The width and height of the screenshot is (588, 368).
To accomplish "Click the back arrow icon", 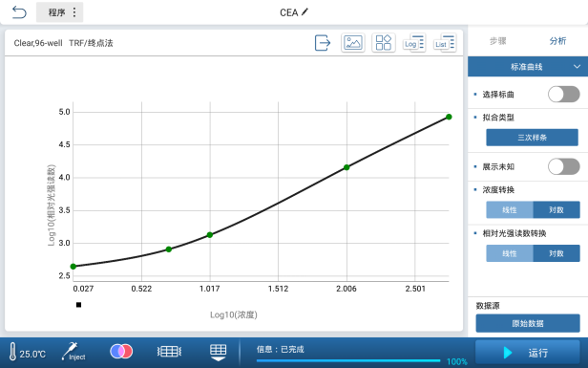I will (19, 12).
